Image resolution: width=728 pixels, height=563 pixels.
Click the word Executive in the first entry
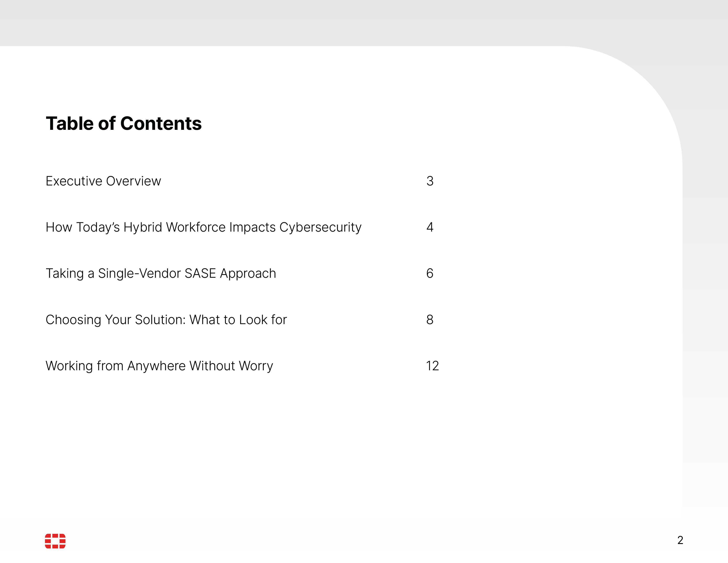click(74, 181)
